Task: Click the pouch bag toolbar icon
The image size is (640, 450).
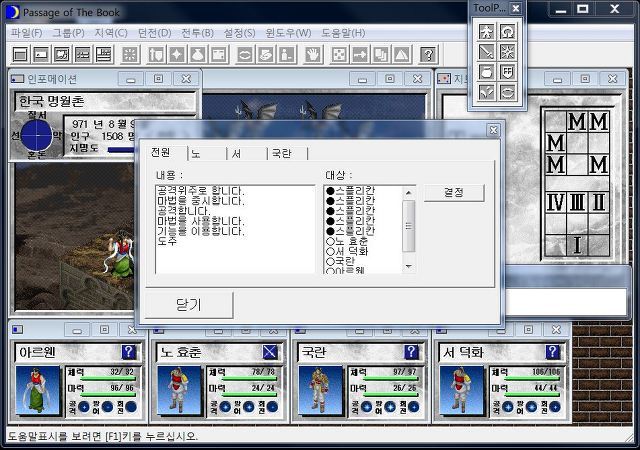Action: pos(198,54)
